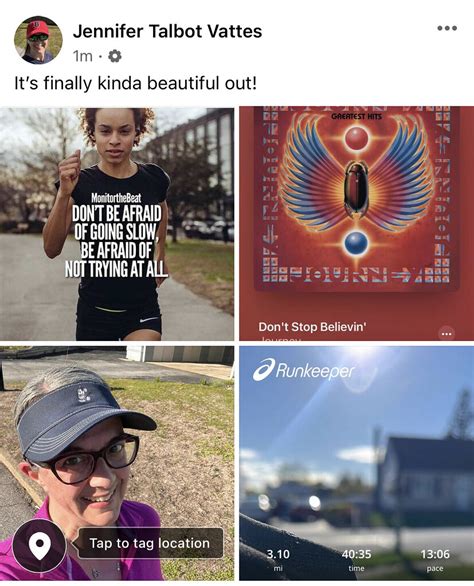The height and width of the screenshot is (586, 474).
Task: Open the post's three-dot options menu
Action: (447, 28)
